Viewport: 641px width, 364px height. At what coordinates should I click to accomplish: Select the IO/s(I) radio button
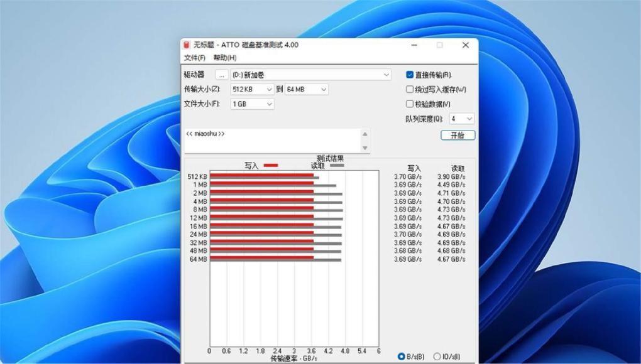coord(437,356)
